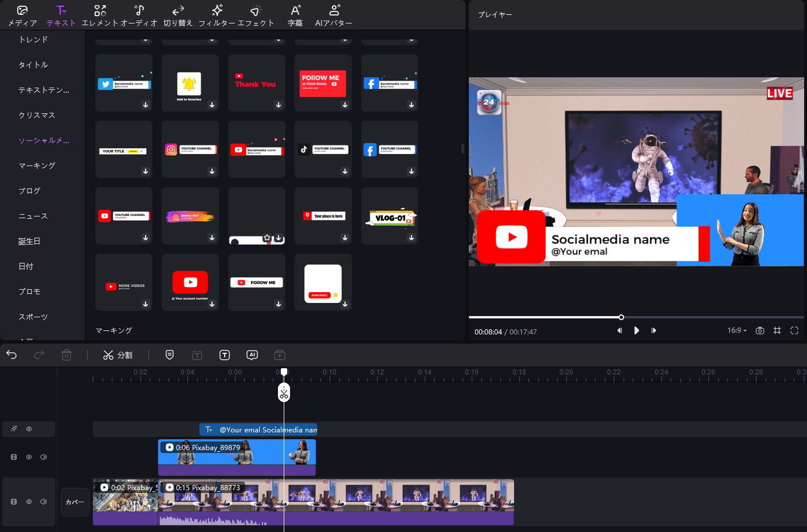This screenshot has height=532, width=807.
Task: Download the VLOG-01 template
Action: (412, 238)
